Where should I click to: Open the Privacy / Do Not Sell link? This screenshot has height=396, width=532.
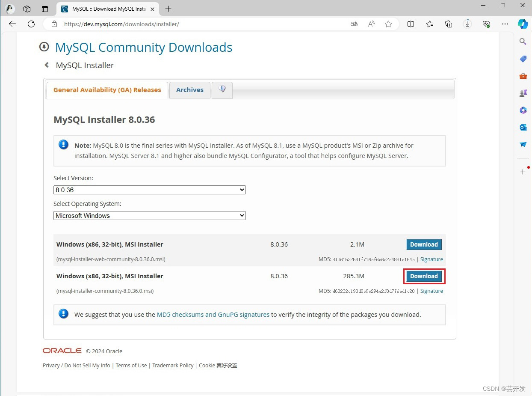tap(77, 366)
